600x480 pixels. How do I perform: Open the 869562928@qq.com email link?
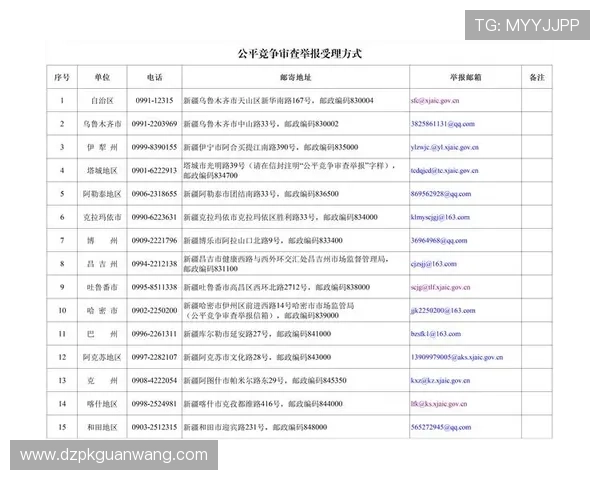441,194
